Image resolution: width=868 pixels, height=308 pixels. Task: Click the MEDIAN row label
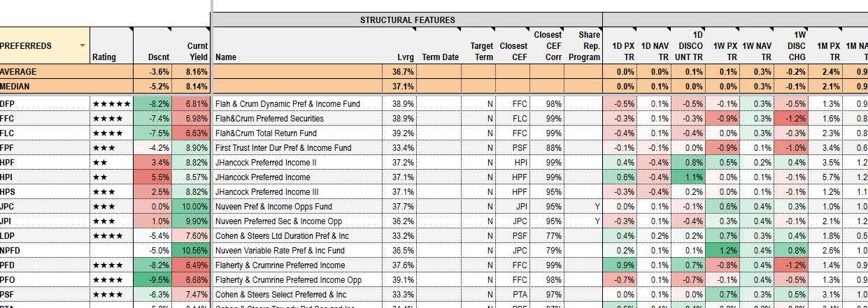(x=16, y=87)
